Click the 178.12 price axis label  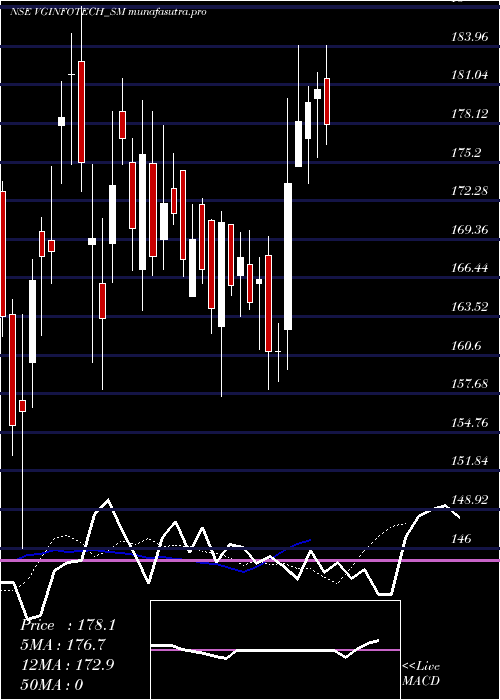pos(470,114)
